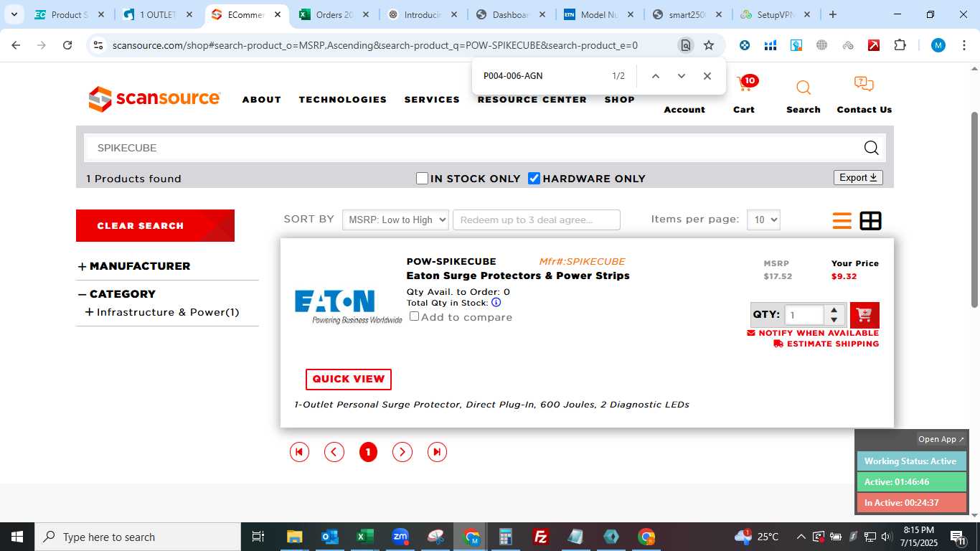The height and width of the screenshot is (551, 980).
Task: Go to next results page
Action: tap(402, 452)
